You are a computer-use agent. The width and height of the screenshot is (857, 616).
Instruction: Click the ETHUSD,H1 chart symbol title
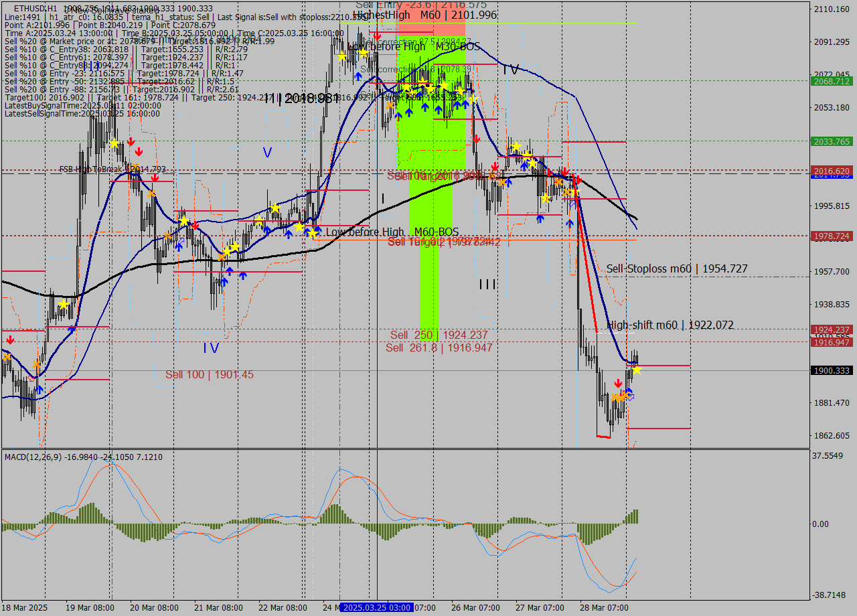pyautogui.click(x=35, y=8)
